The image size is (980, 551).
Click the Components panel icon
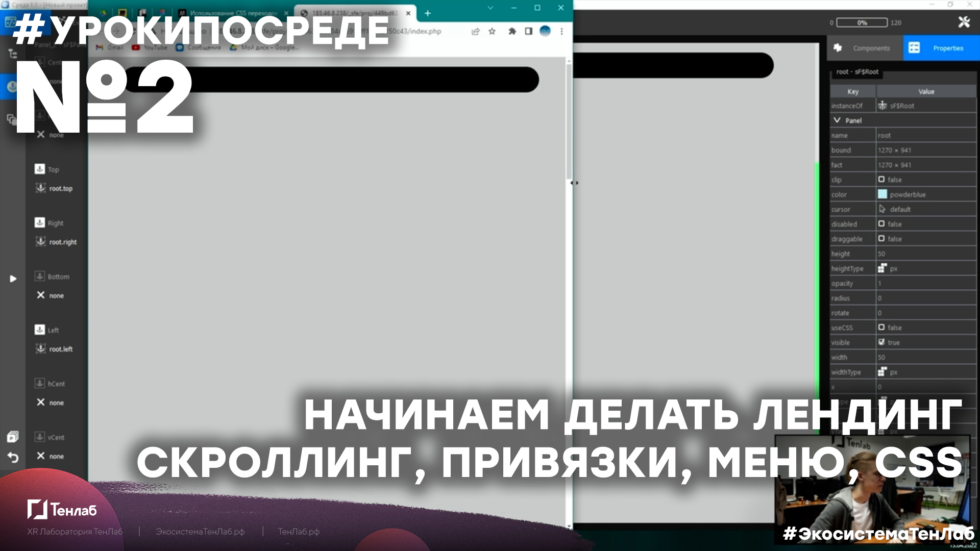coord(840,47)
